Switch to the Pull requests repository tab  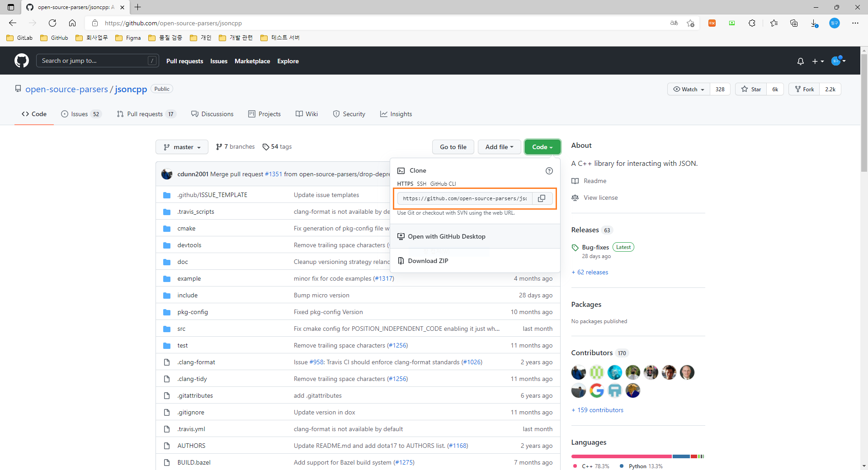coord(146,114)
